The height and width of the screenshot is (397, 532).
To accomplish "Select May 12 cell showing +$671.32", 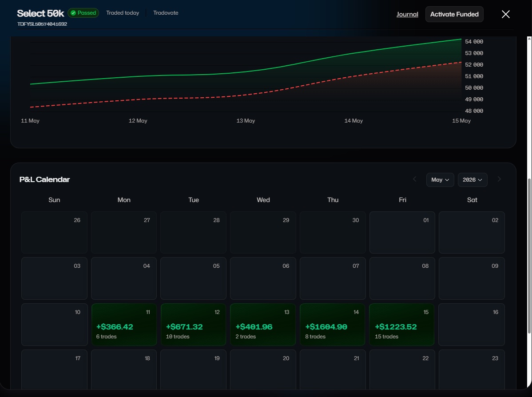I will pyautogui.click(x=193, y=324).
